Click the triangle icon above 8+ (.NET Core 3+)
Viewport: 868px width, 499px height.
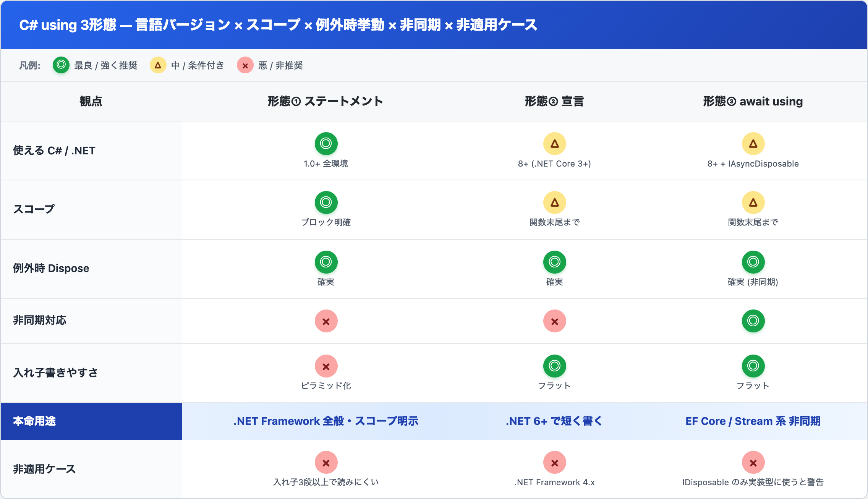point(554,144)
